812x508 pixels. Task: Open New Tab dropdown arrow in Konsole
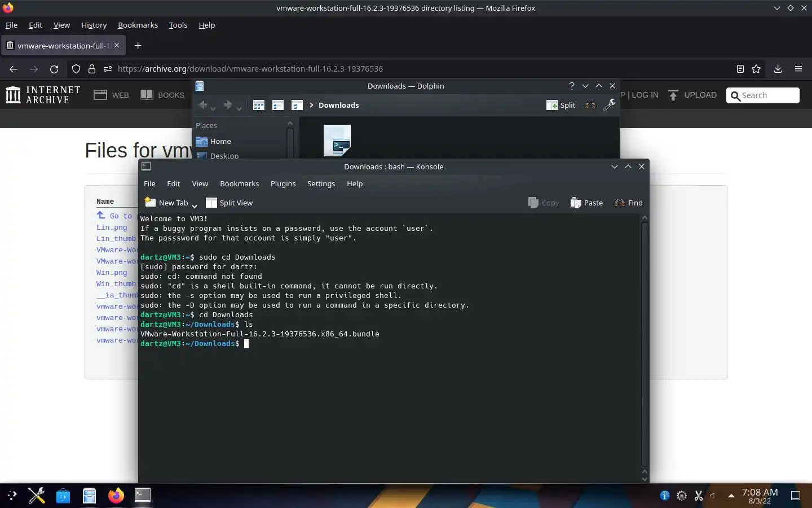(195, 205)
